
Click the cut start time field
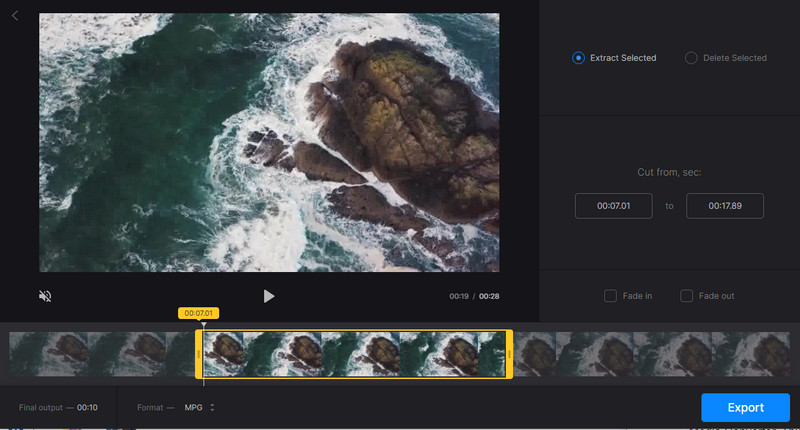[613, 206]
